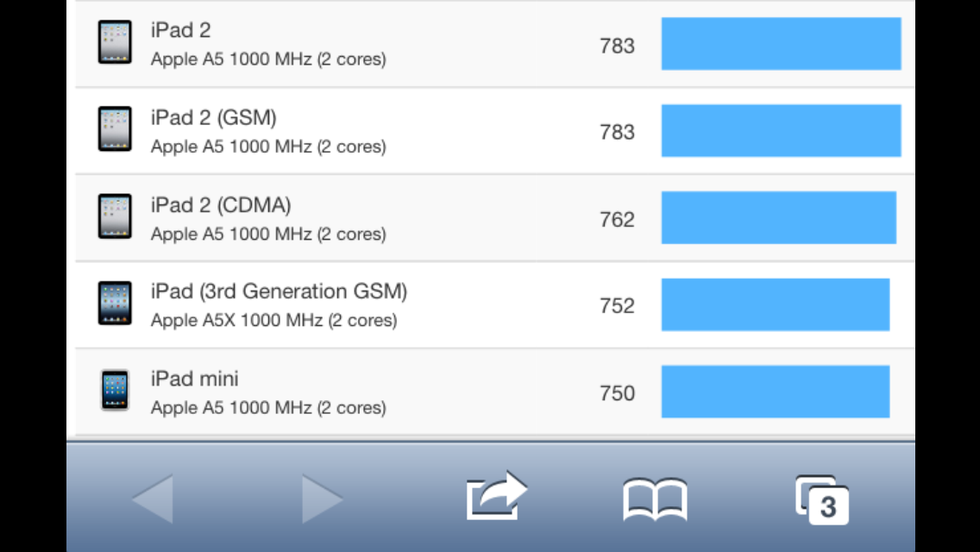This screenshot has height=552, width=980.
Task: Open the share action icon
Action: tap(496, 495)
